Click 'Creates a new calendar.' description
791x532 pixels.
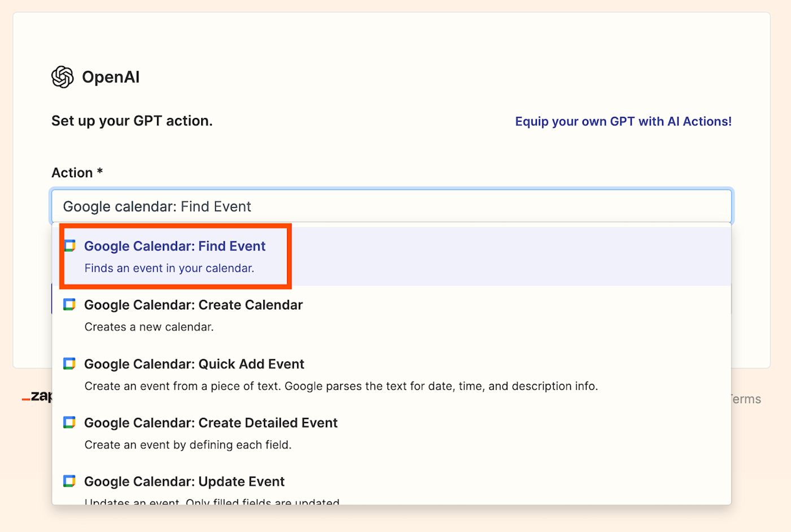coord(149,327)
